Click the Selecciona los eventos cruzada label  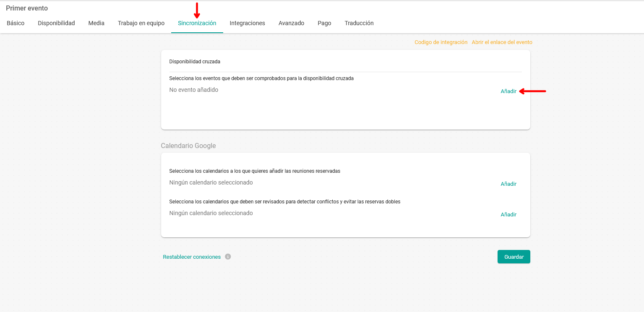[x=261, y=78]
